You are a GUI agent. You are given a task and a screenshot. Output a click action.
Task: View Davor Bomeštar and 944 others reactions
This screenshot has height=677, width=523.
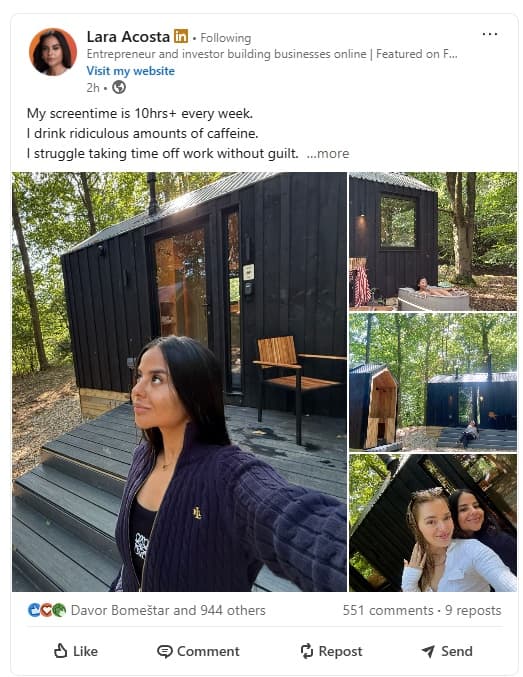click(x=168, y=610)
